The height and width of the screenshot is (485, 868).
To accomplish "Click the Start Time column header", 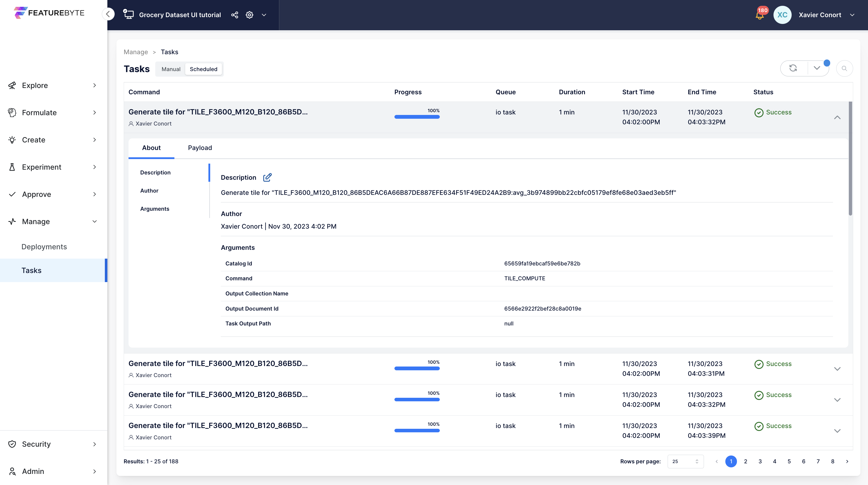I will tap(638, 92).
